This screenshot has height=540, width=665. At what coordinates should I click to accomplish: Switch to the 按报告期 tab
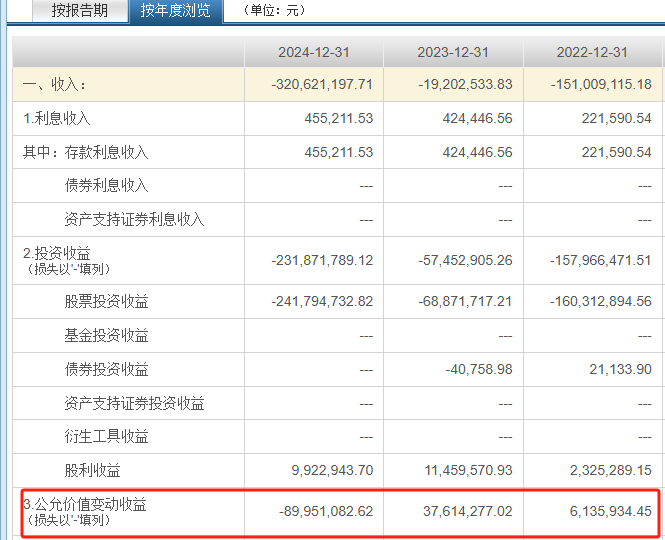tap(79, 11)
